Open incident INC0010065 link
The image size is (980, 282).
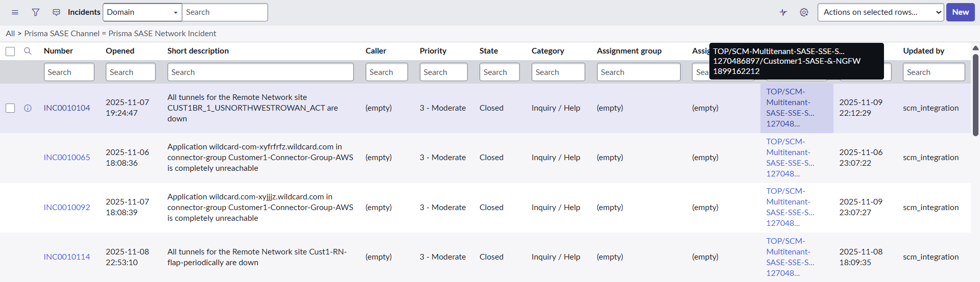tap(67, 158)
